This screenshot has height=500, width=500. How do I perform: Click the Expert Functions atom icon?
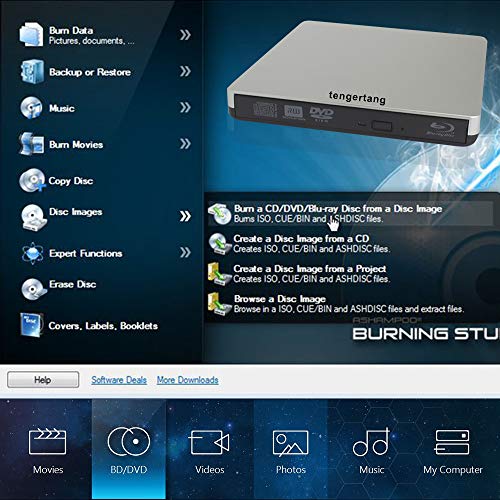32,253
